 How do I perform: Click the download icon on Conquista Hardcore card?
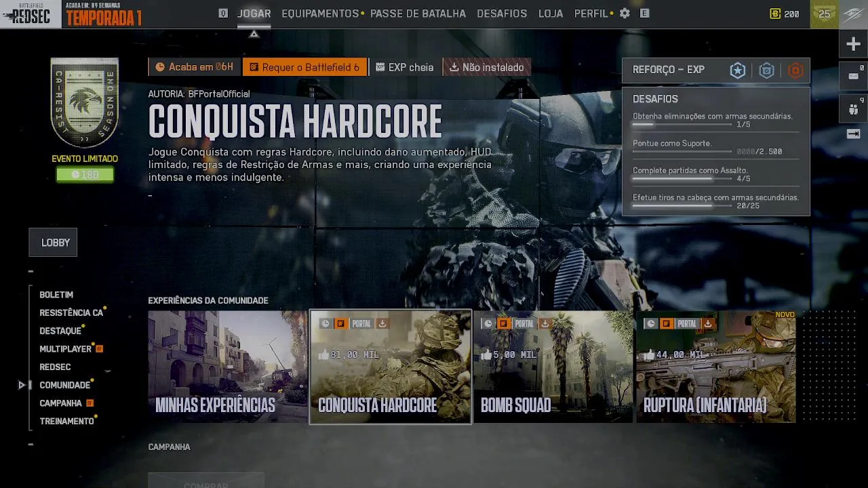click(382, 324)
